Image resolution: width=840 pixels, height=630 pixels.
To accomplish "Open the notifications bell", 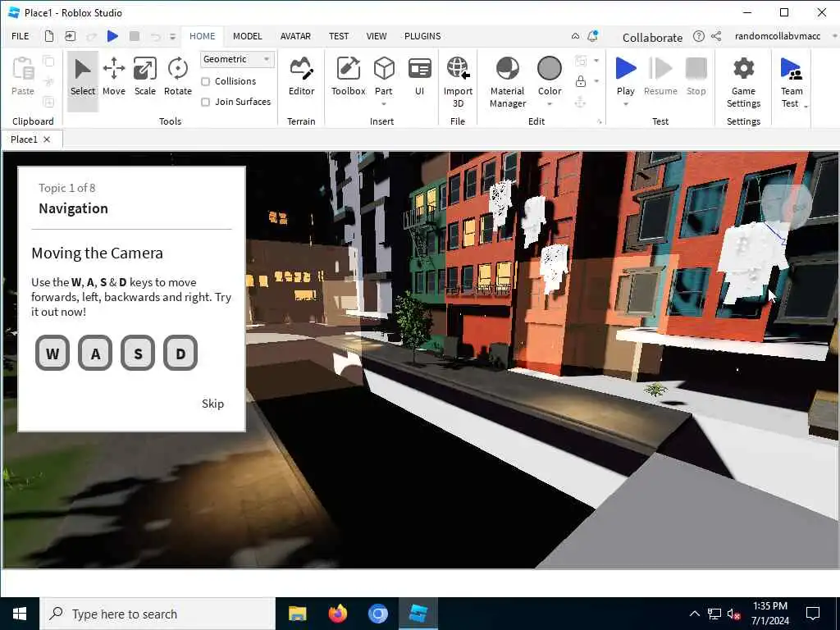I will (x=592, y=36).
